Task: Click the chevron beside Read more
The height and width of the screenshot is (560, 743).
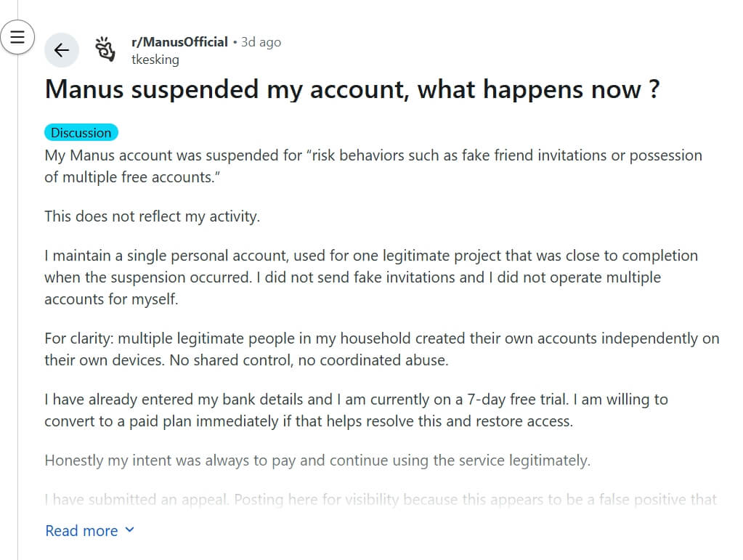Action: (x=130, y=530)
